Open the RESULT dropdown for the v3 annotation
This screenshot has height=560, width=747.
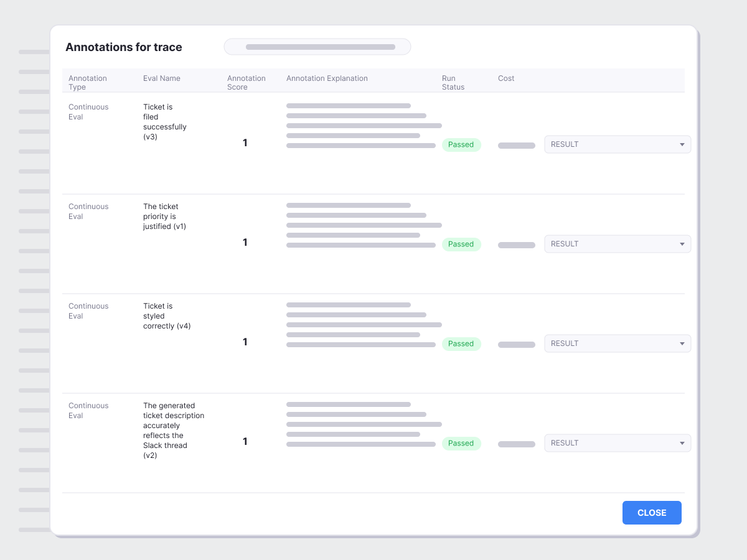(x=617, y=144)
